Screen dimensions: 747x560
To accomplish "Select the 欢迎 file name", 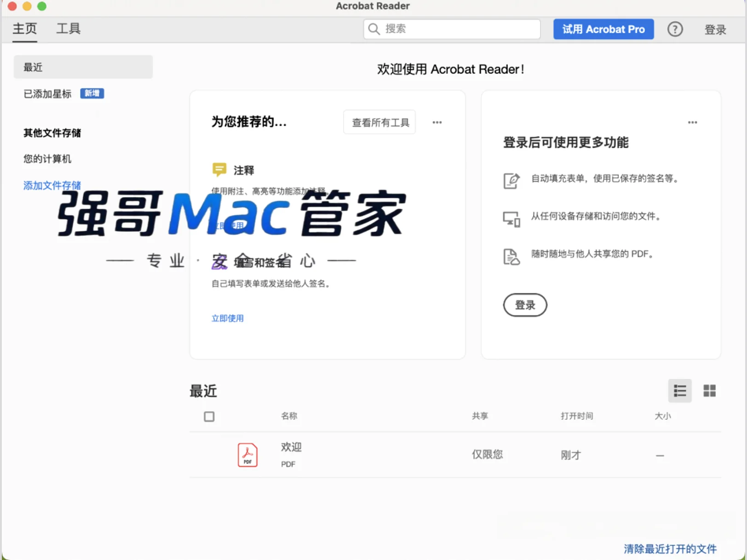I will point(291,447).
